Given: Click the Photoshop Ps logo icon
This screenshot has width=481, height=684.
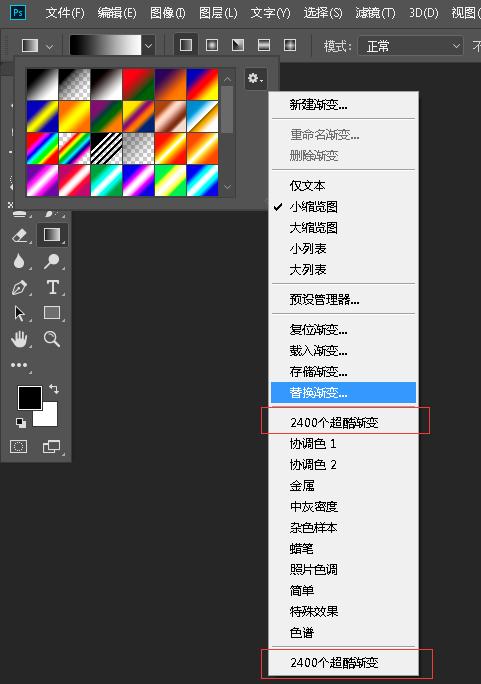Looking at the screenshot, I should point(18,13).
